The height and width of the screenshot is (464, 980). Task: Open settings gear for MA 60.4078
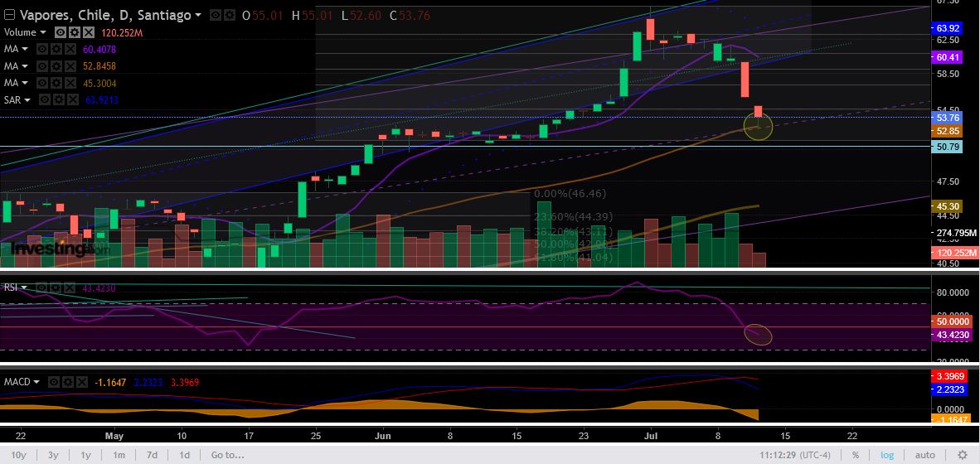56,49
